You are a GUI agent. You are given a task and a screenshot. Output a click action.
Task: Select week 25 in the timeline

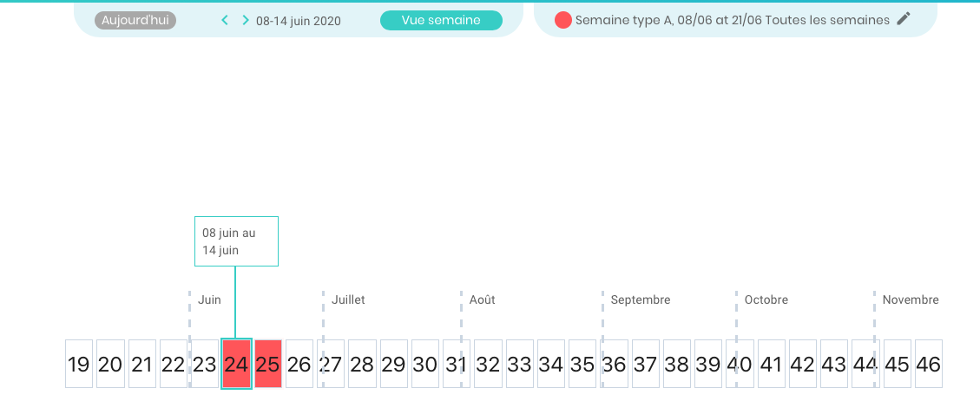267,364
